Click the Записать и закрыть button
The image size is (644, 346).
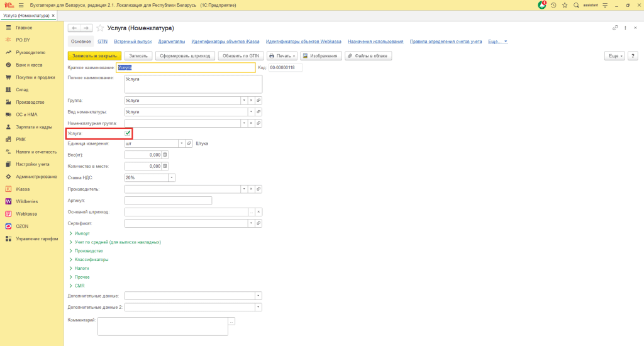coord(93,56)
